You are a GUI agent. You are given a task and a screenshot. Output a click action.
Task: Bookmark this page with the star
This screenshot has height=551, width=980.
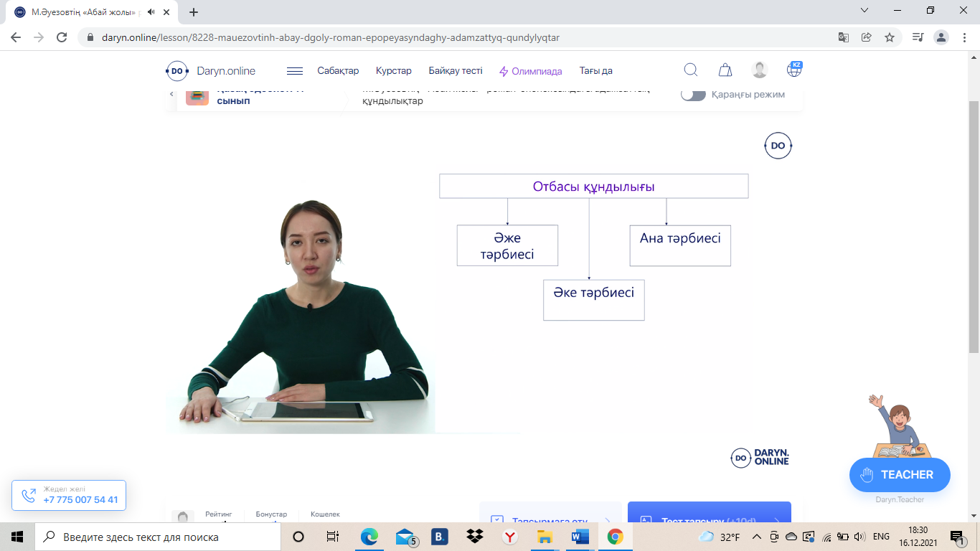890,37
